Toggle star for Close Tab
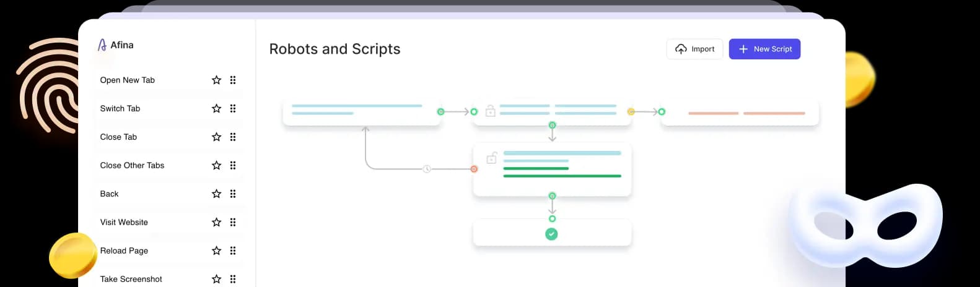This screenshot has width=980, height=287. click(216, 137)
